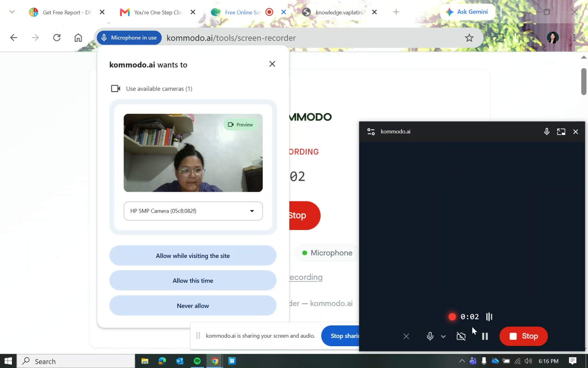
Task: Click the back-to-tab icon in mini window
Action: pos(561,132)
